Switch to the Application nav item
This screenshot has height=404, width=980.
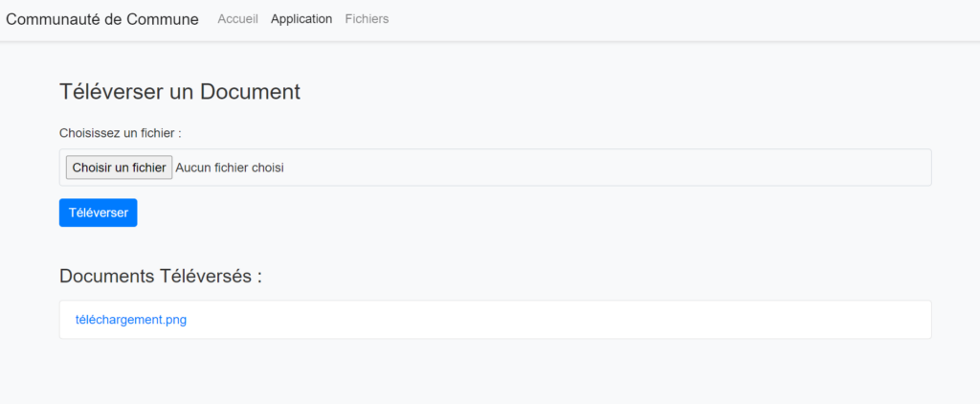(x=301, y=19)
